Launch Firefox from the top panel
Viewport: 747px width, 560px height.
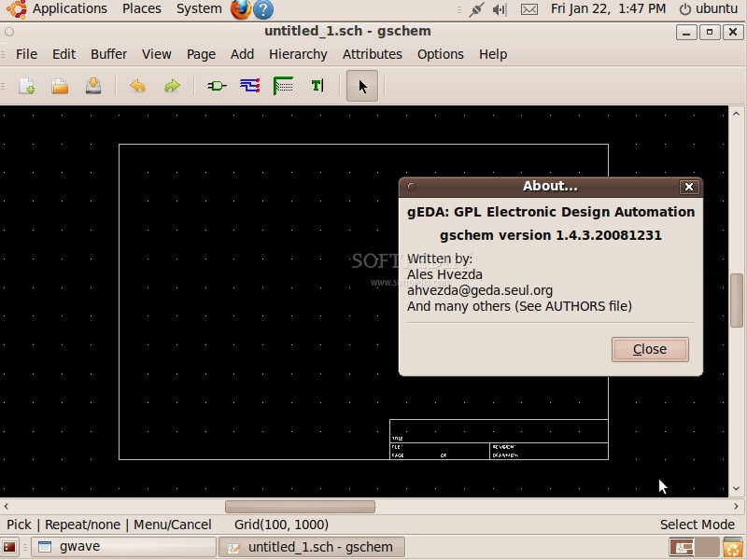point(241,9)
